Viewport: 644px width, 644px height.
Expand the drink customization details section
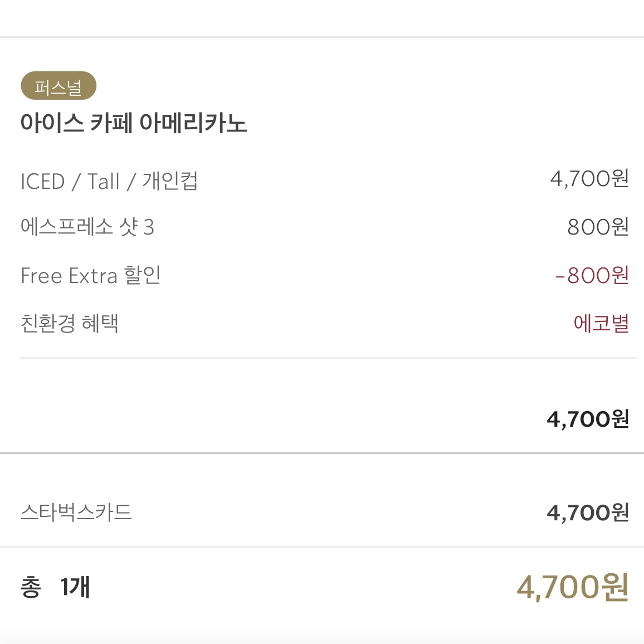322,251
